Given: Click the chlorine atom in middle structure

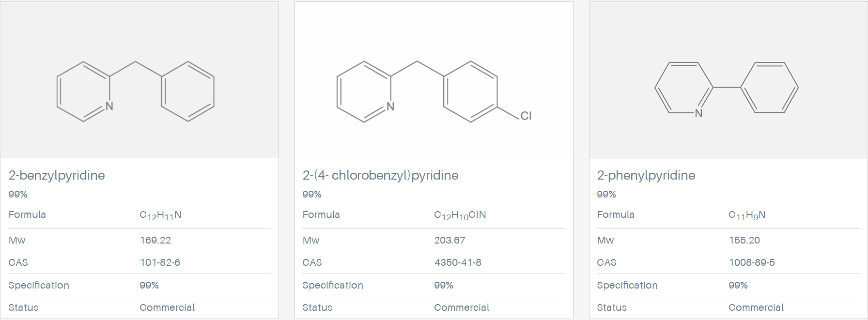Looking at the screenshot, I should pos(526,116).
